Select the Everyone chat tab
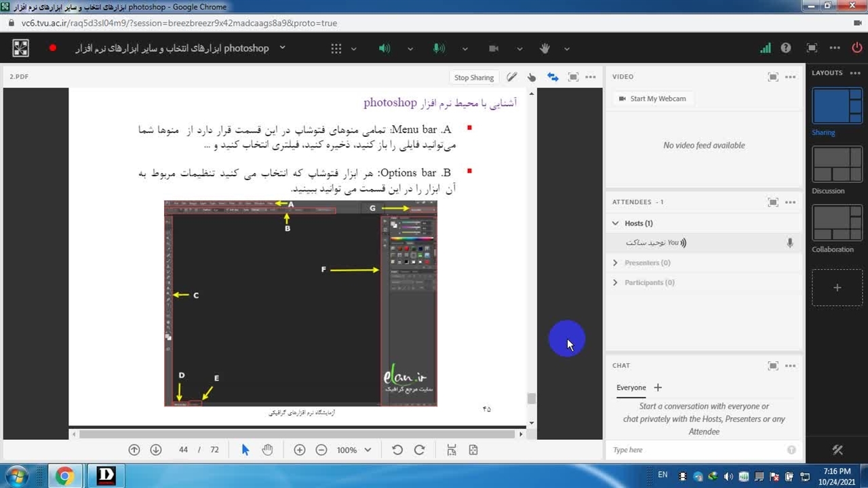 coord(631,388)
